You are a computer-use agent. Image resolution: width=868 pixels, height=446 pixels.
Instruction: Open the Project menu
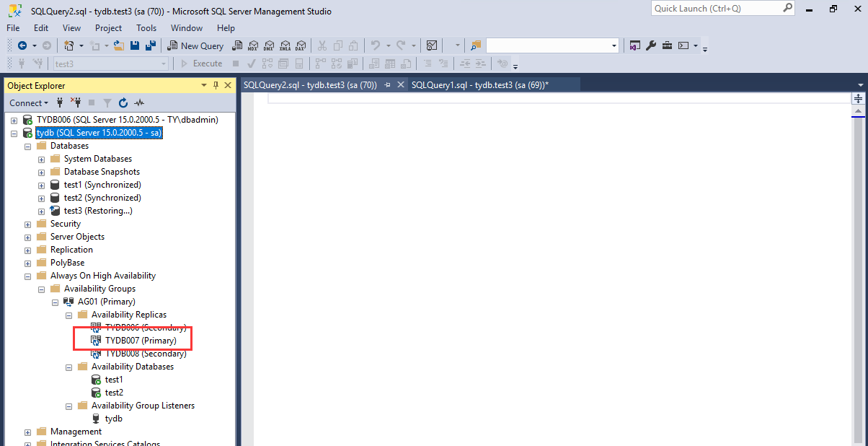pos(109,28)
